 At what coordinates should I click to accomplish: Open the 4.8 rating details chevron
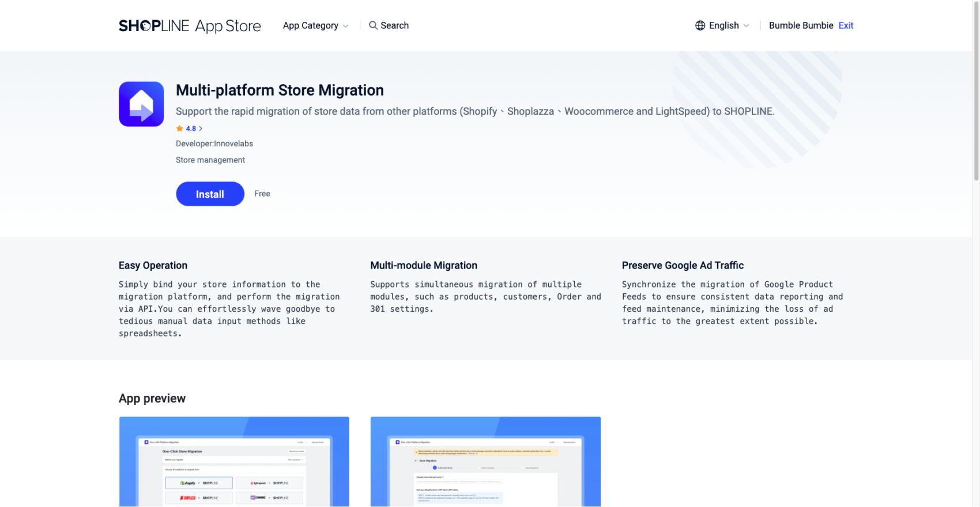200,128
